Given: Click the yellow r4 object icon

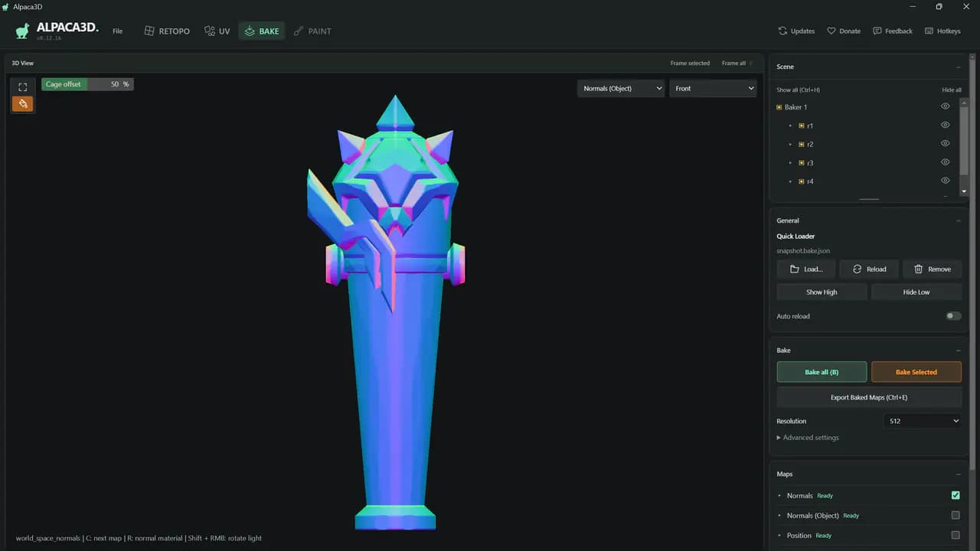Looking at the screenshot, I should click(802, 181).
